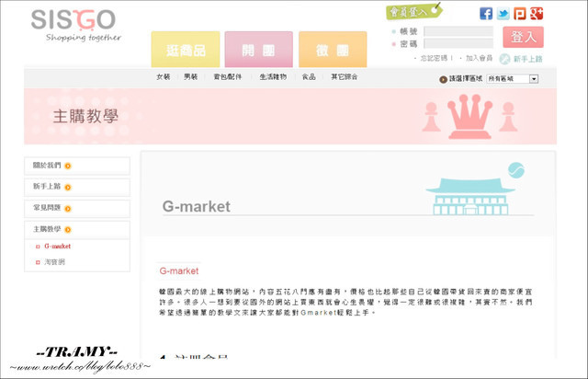This screenshot has height=379, width=588.
Task: Click the 主購教學 banner title
Action: pyautogui.click(x=85, y=116)
